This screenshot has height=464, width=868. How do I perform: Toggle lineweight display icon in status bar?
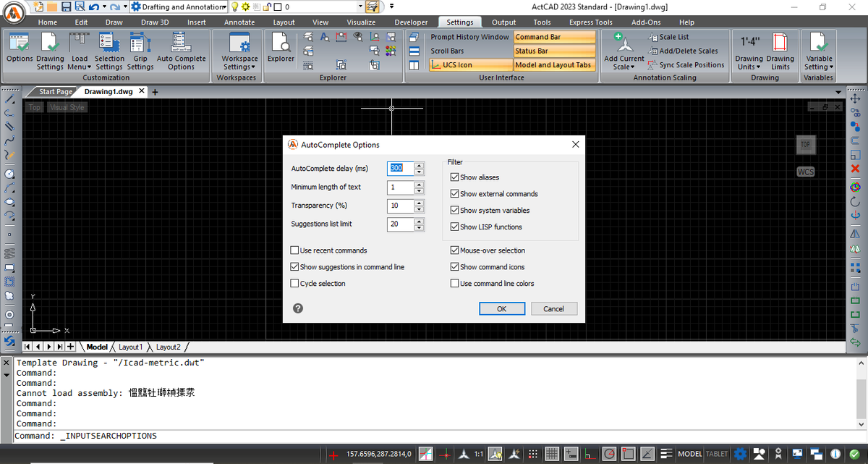click(666, 454)
